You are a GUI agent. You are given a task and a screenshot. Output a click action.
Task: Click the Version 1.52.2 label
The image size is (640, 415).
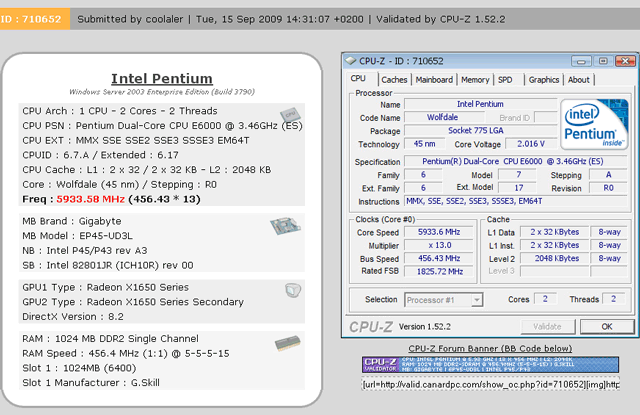pyautogui.click(x=424, y=326)
